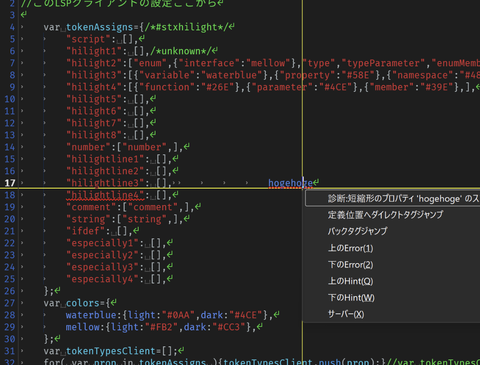480x365 pixels.
Task: Click "string" key on line 20
Action: tap(88, 219)
